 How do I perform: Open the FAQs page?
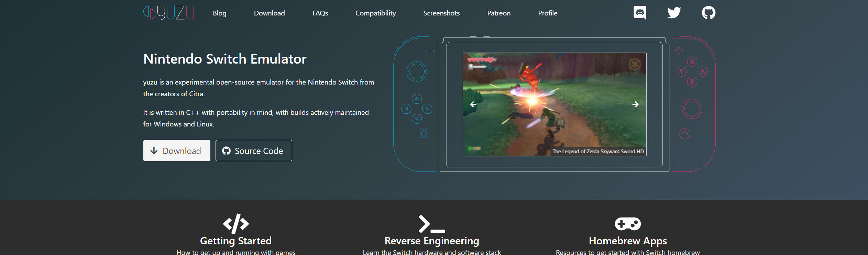coord(320,13)
